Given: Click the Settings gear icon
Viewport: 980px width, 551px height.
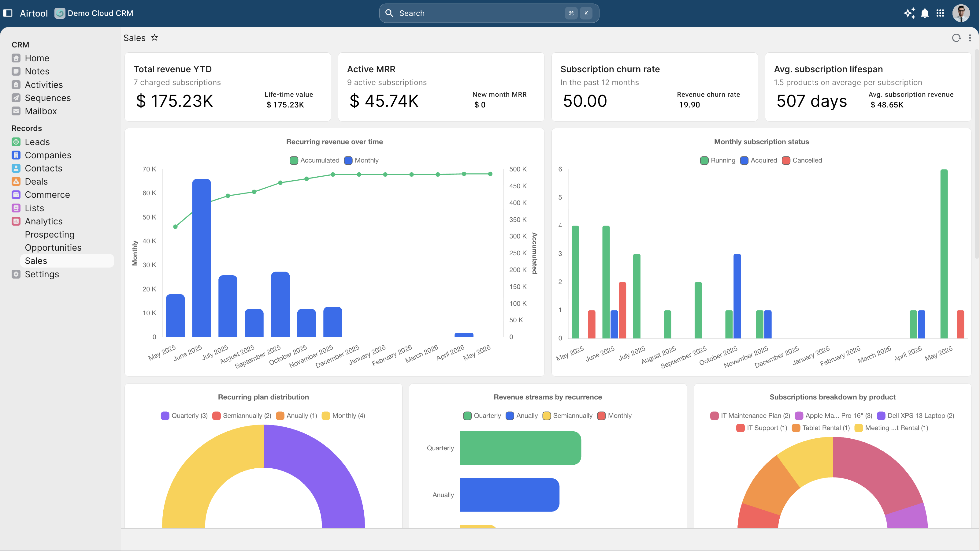Looking at the screenshot, I should (x=16, y=274).
